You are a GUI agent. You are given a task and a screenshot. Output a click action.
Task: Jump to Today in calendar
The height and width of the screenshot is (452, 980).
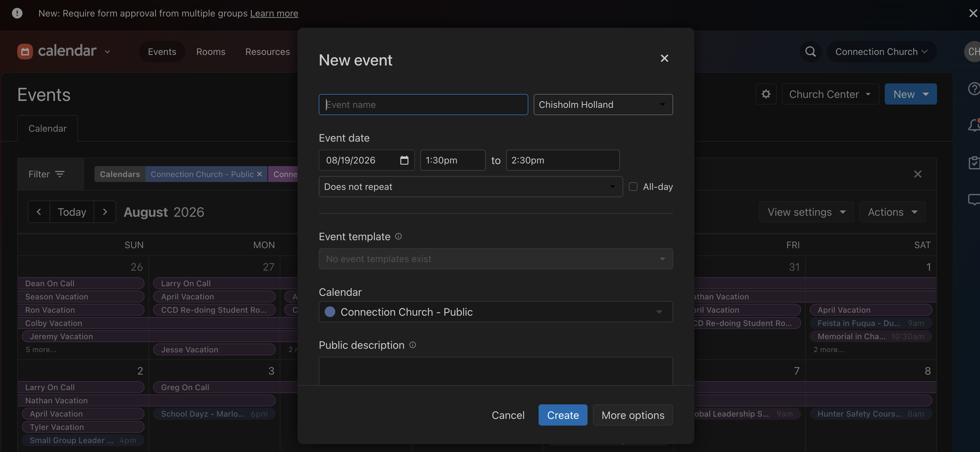tap(72, 212)
